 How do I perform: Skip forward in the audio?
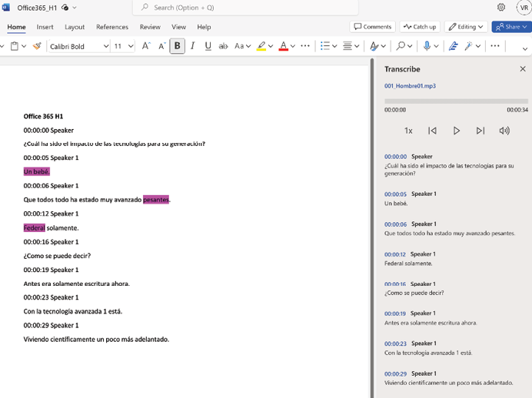[480, 131]
